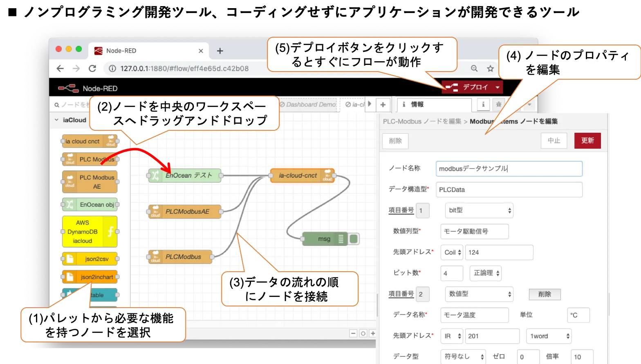Select the PLCModbus node in the workspace

[180, 257]
